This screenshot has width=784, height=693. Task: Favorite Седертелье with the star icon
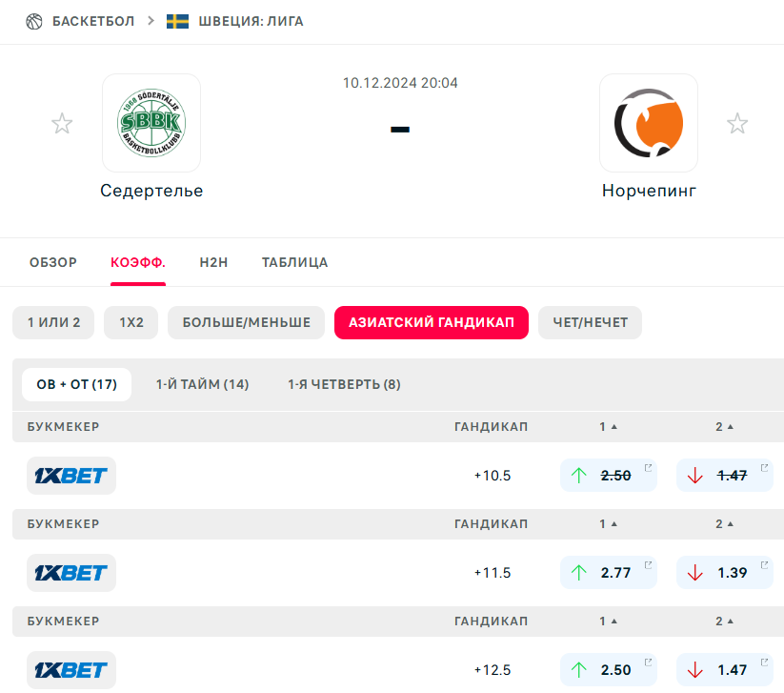(62, 124)
